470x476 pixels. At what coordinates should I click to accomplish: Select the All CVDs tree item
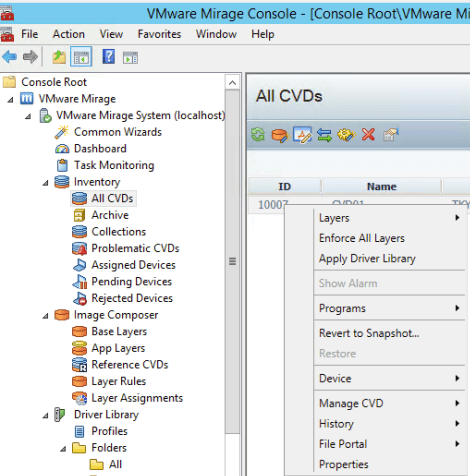(112, 198)
